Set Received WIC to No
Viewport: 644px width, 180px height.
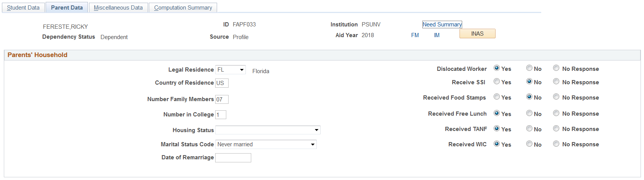529,144
